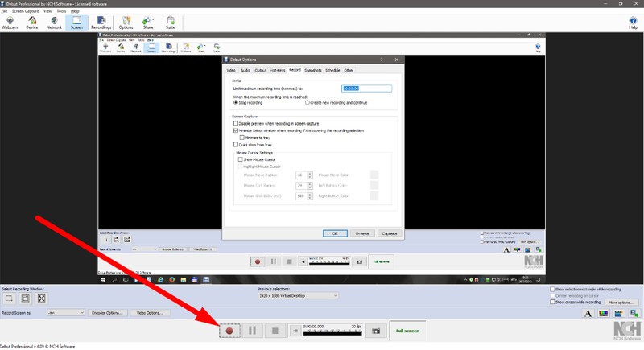Enable Show selection rectangle while recording

point(552,289)
